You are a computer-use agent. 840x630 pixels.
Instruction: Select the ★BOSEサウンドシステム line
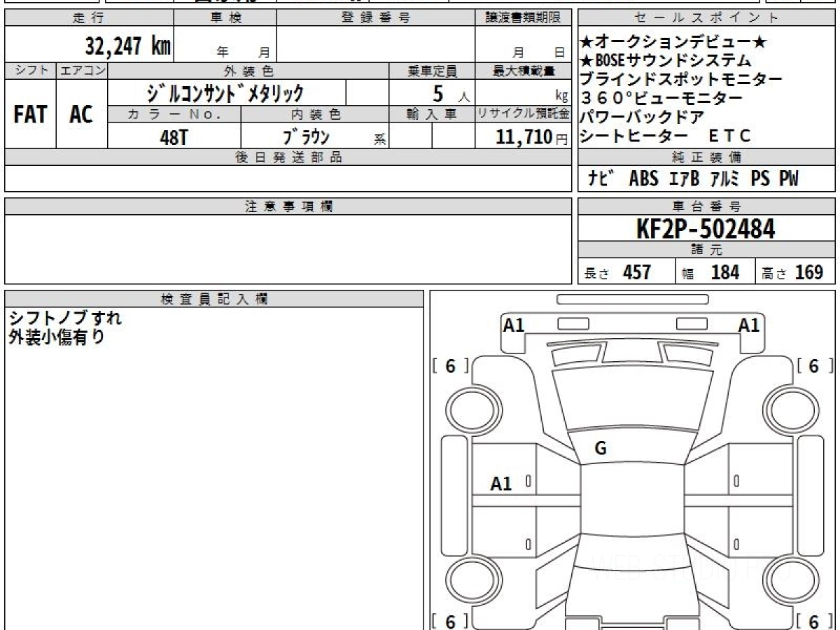click(x=666, y=61)
